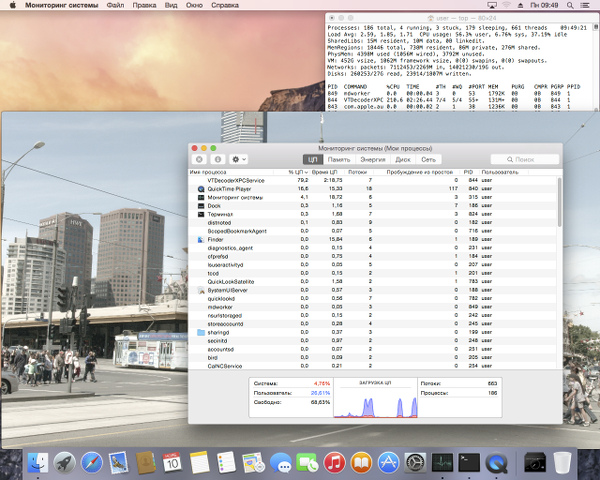600x480 pixels.
Task: Switch to the Память tab
Action: [339, 159]
